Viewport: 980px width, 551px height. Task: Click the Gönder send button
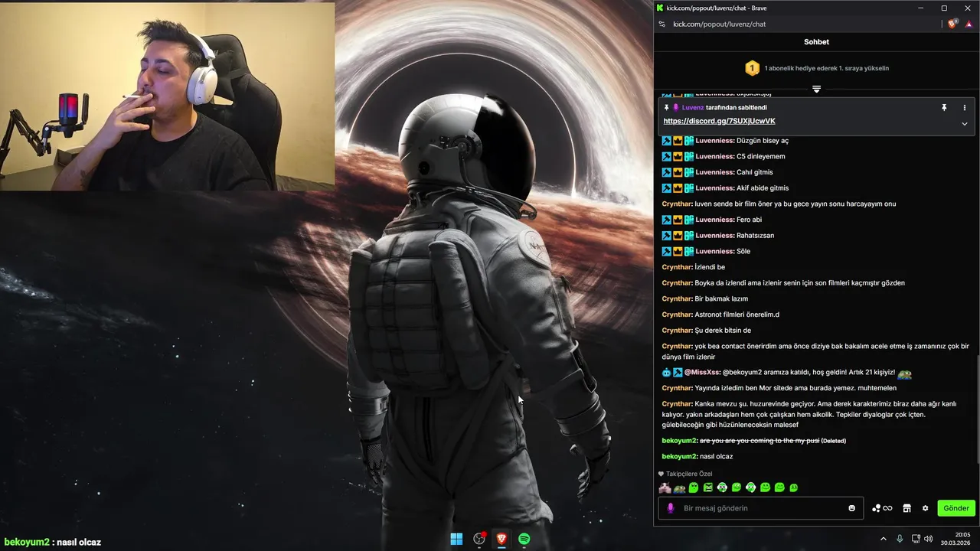pyautogui.click(x=955, y=508)
